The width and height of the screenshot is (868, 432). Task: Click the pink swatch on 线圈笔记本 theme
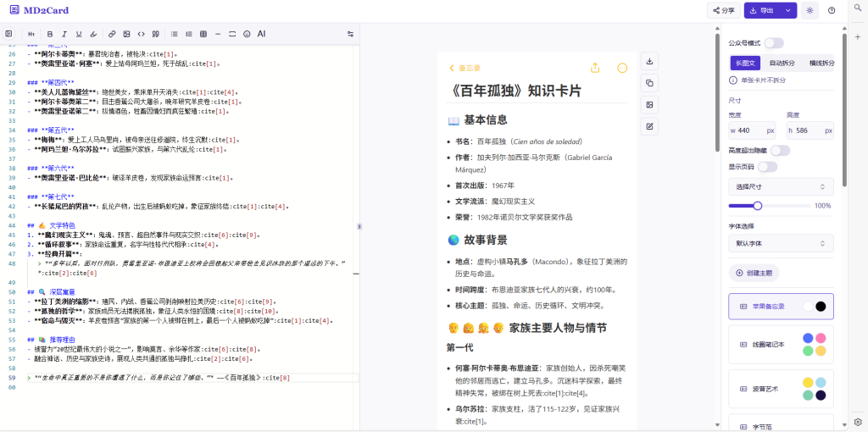[x=821, y=338]
